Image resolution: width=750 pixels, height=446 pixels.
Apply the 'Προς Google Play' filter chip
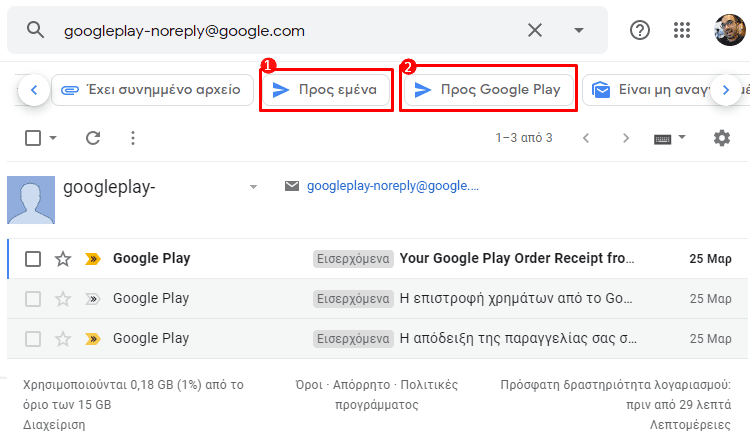click(488, 89)
